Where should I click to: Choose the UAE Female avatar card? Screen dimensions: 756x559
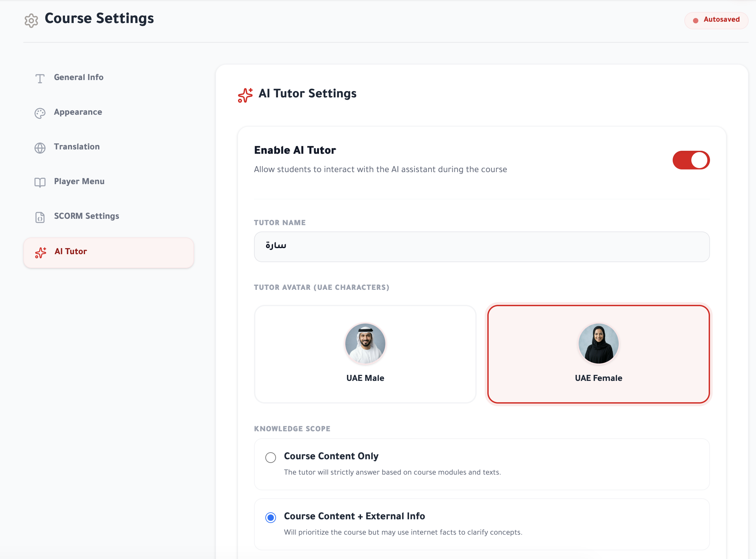(598, 354)
